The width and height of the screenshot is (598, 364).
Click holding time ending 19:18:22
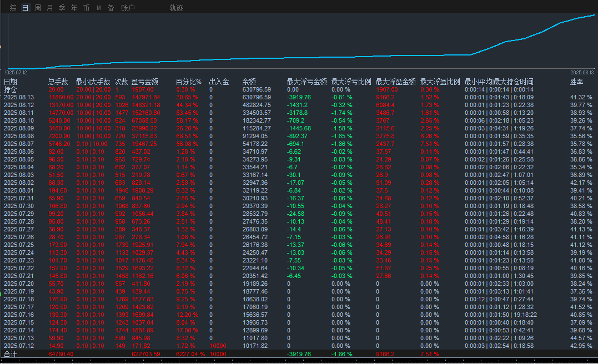coord(524,315)
